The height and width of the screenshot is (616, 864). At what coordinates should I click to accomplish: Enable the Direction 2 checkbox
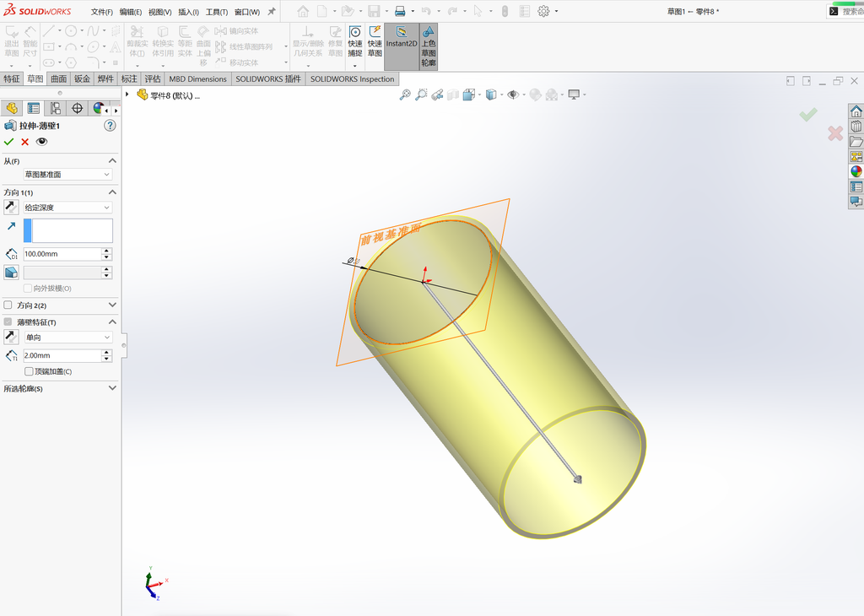[x=8, y=305]
